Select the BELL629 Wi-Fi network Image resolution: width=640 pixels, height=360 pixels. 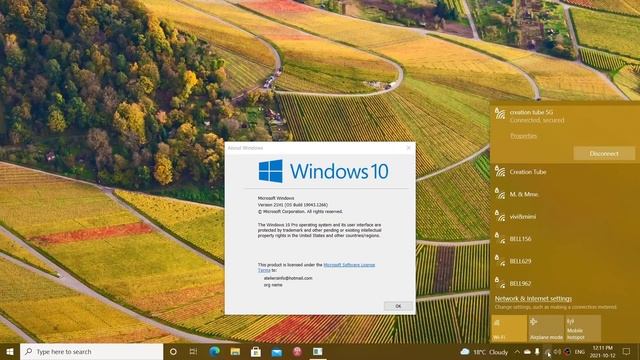(x=565, y=261)
